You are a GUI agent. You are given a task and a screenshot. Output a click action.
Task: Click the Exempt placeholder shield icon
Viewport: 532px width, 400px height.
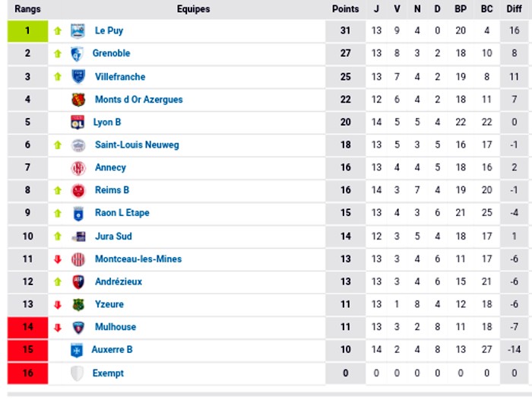(x=76, y=373)
